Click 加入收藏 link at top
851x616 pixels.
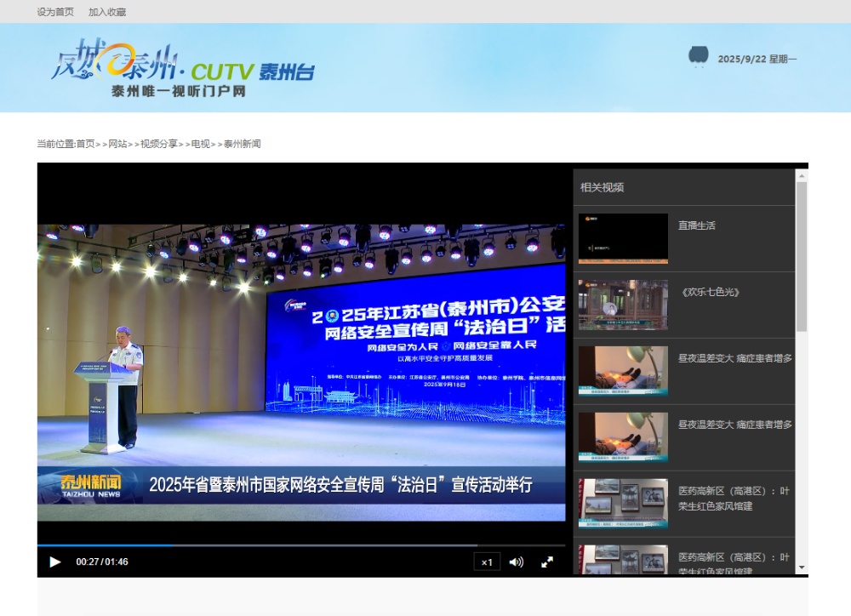pos(107,12)
